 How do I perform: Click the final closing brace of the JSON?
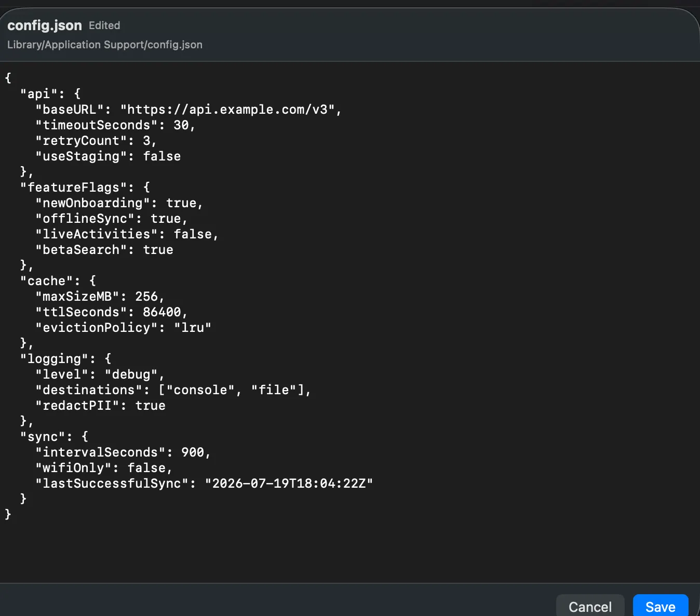tap(8, 515)
